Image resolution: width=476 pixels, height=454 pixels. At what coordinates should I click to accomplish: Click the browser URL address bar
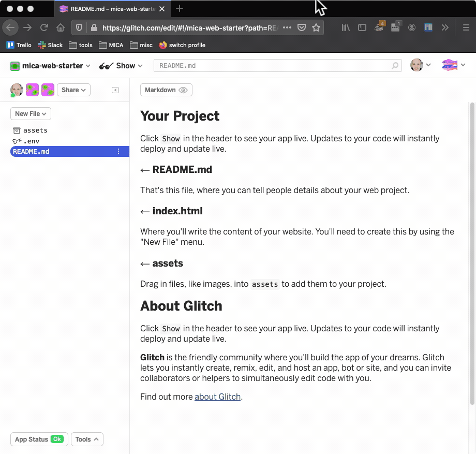click(x=190, y=27)
